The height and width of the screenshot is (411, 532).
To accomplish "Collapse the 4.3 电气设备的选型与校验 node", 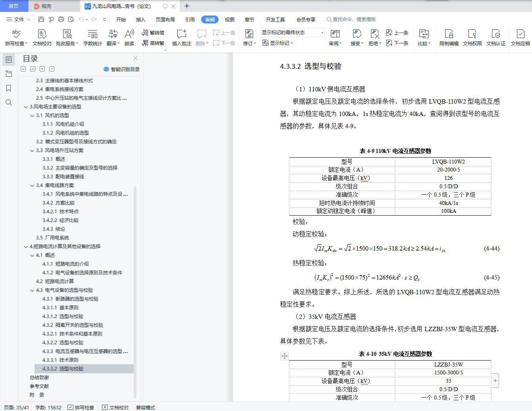I will (32, 290).
